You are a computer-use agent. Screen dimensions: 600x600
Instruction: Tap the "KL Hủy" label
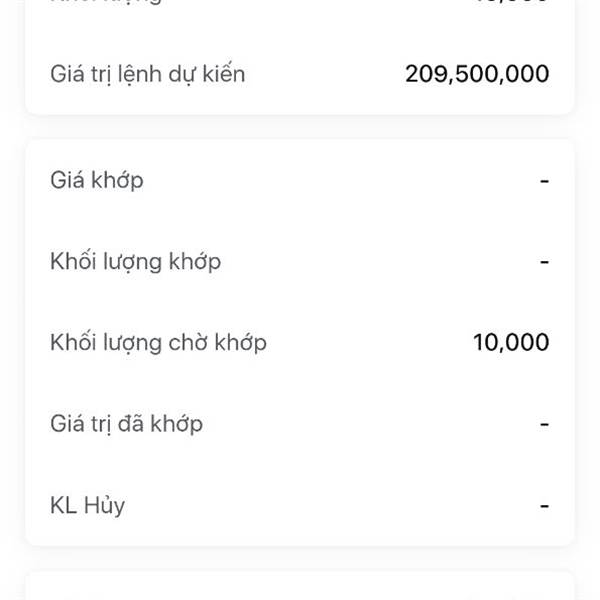[87, 506]
